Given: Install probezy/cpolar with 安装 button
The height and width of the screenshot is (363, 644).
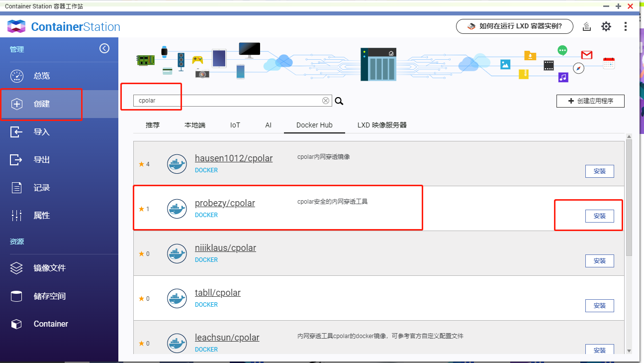Looking at the screenshot, I should coord(600,216).
